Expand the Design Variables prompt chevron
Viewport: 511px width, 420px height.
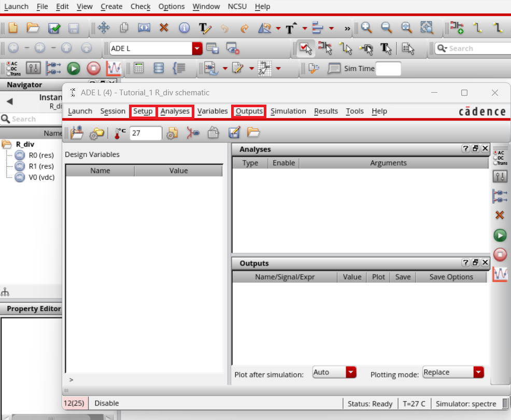pos(71,380)
